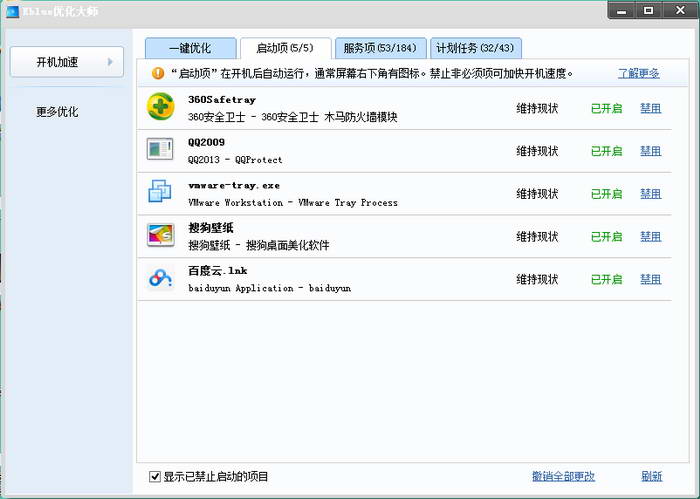Screen dimensions: 700x499
Task: Click the vmware-tray.exe icon
Action: (x=159, y=191)
